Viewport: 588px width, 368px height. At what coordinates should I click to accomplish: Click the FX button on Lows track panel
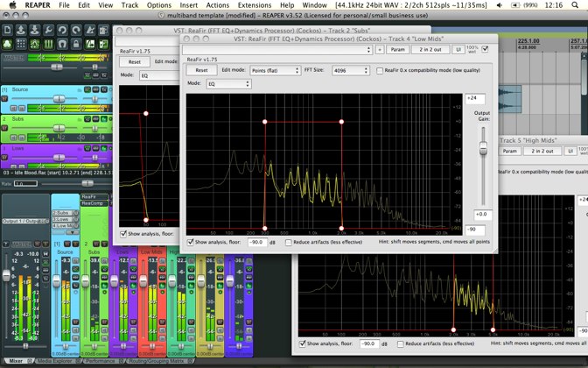coord(104,148)
